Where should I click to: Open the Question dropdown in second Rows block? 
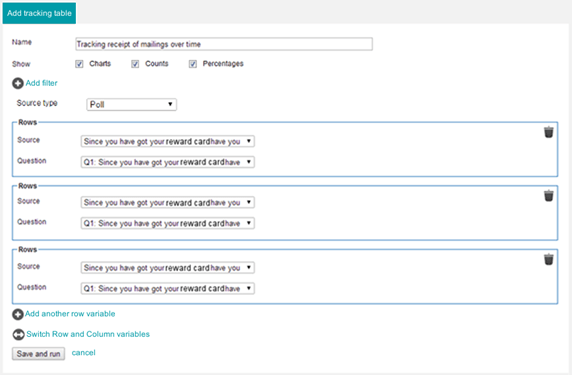tap(168, 223)
